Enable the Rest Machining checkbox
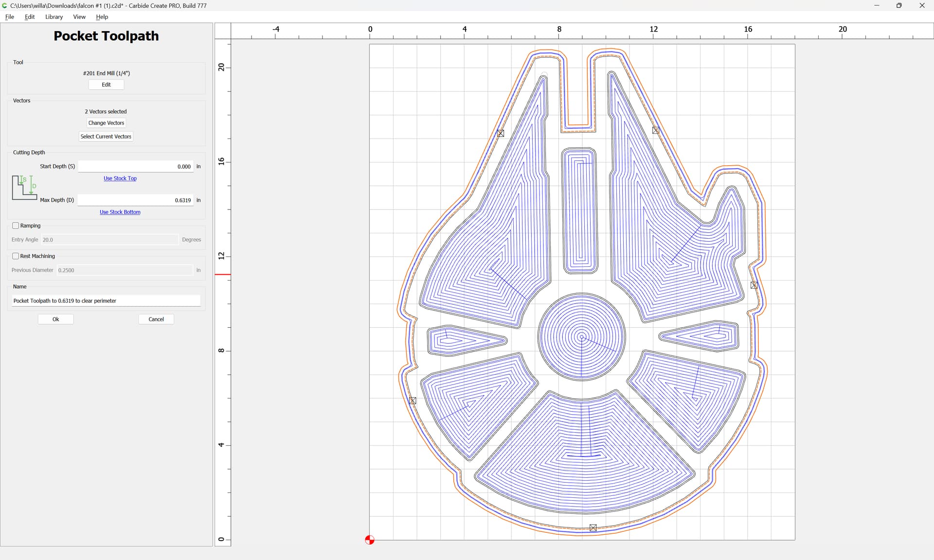This screenshot has width=934, height=560. pos(16,256)
